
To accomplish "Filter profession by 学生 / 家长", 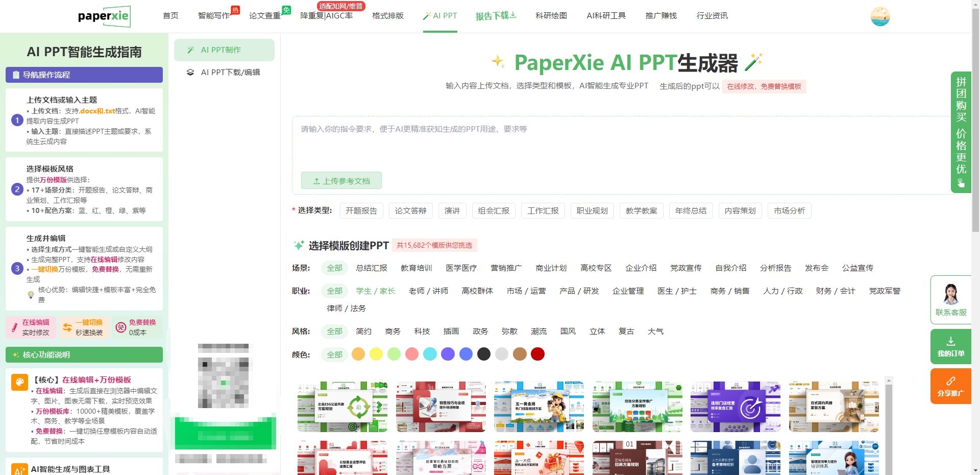I will coord(376,291).
